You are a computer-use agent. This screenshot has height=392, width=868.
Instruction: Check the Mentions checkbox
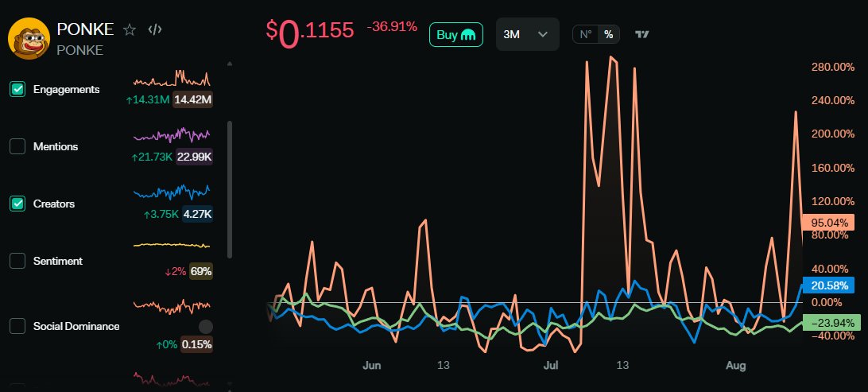pyautogui.click(x=17, y=147)
